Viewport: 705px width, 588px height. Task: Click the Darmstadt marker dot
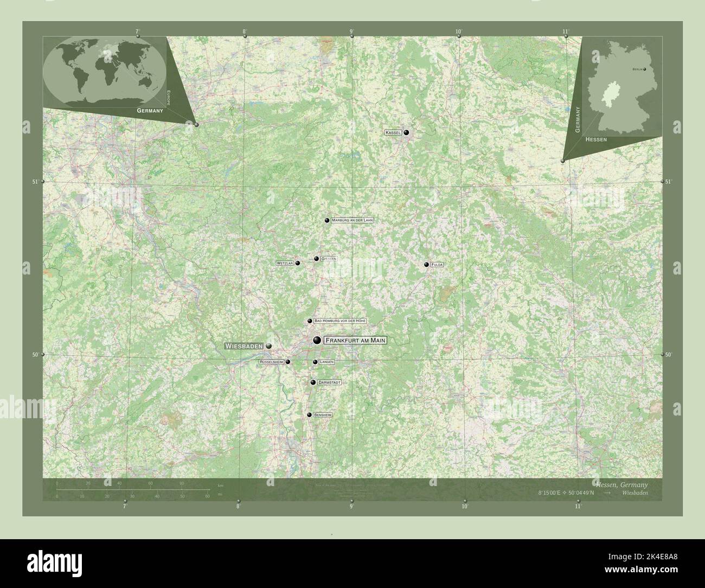point(313,382)
